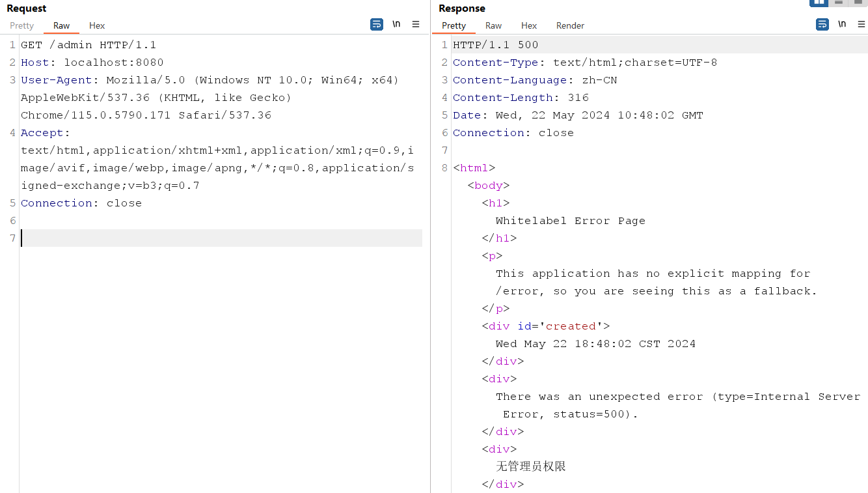
Task: Click the 'Content-Type' response header name
Action: (496, 63)
